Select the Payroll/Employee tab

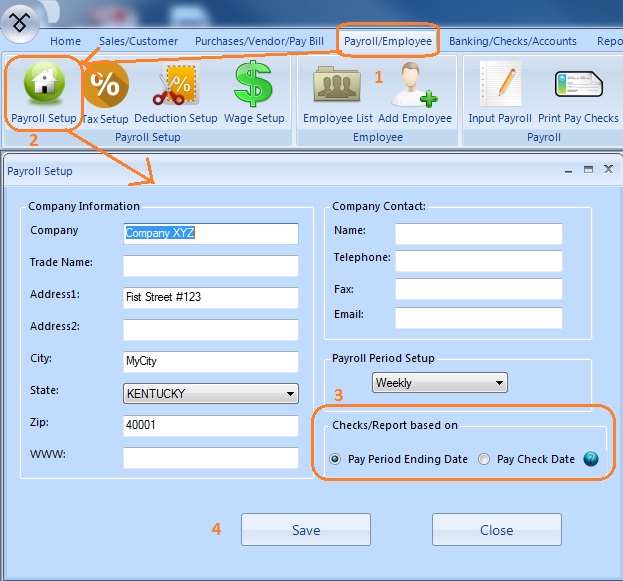point(388,41)
